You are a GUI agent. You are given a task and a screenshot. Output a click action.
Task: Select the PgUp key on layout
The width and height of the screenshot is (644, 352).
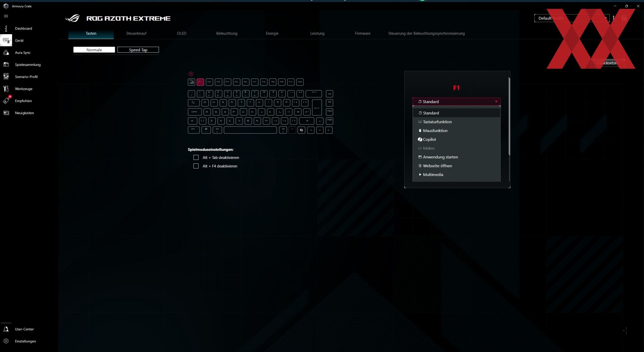329,112
